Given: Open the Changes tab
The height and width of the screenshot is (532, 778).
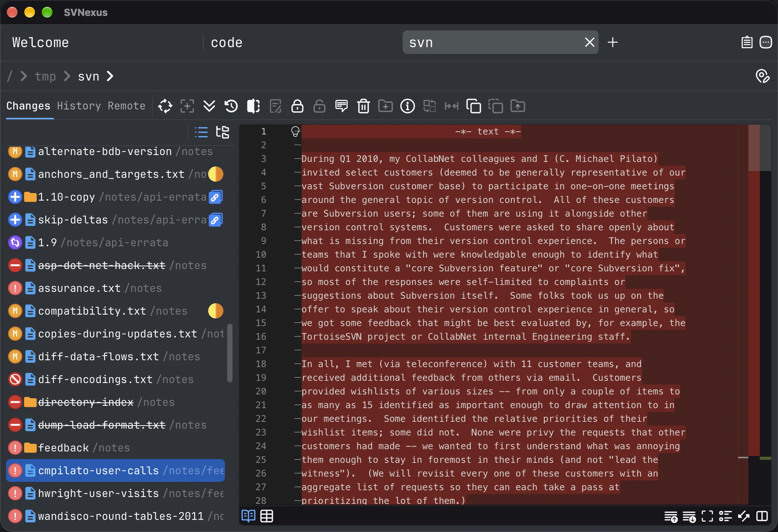Looking at the screenshot, I should (x=28, y=106).
